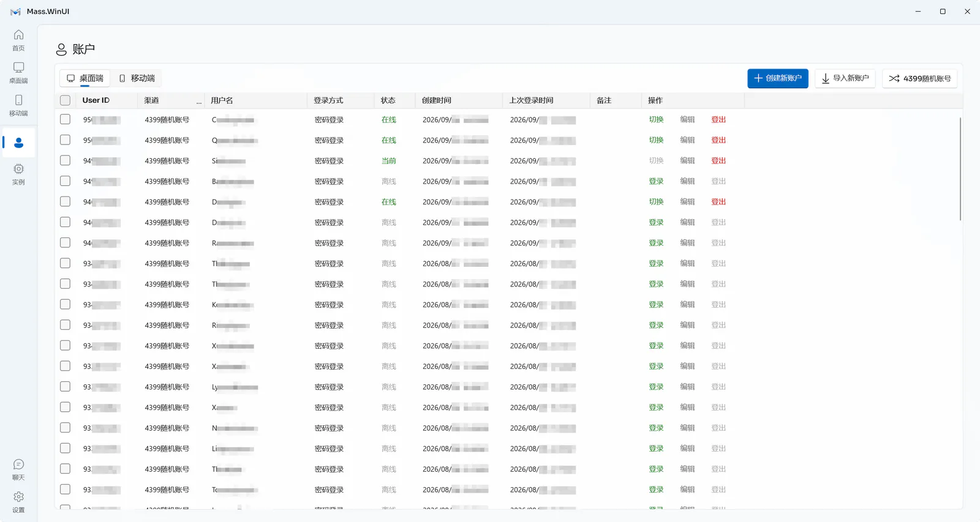
Task: Check the row whose username starts with K
Action: pos(66,304)
